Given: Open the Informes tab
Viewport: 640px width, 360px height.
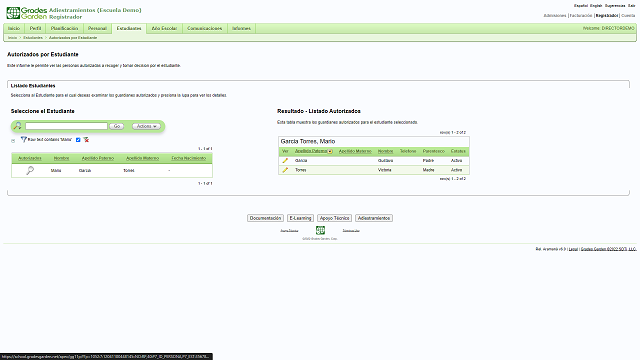Looking at the screenshot, I should click(241, 28).
